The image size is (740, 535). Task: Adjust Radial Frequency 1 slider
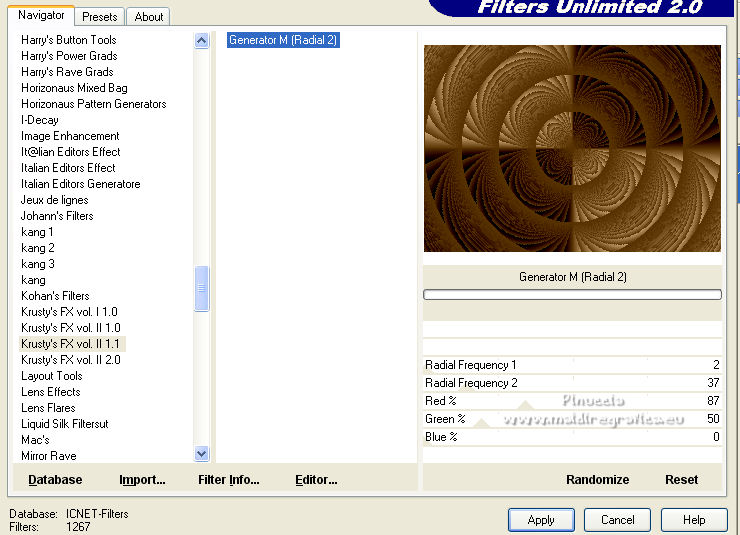pyautogui.click(x=572, y=365)
